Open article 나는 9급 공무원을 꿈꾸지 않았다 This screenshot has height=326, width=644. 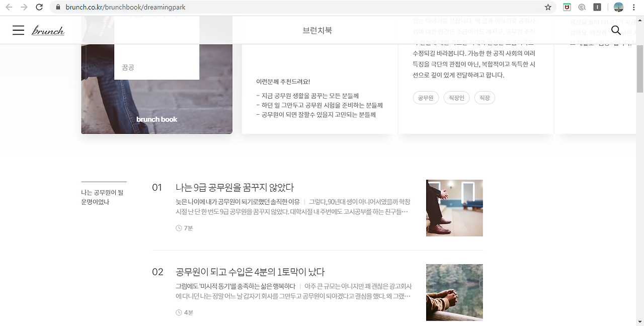click(234, 188)
